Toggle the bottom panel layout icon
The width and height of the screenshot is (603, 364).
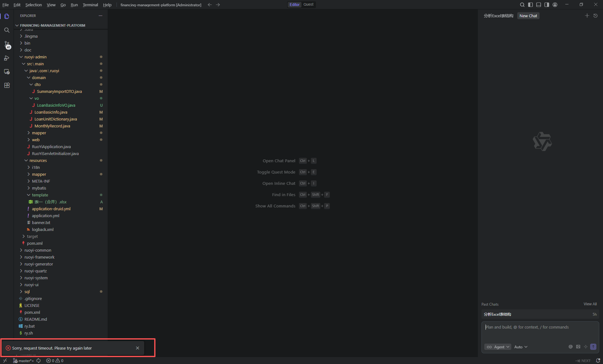[x=539, y=5]
